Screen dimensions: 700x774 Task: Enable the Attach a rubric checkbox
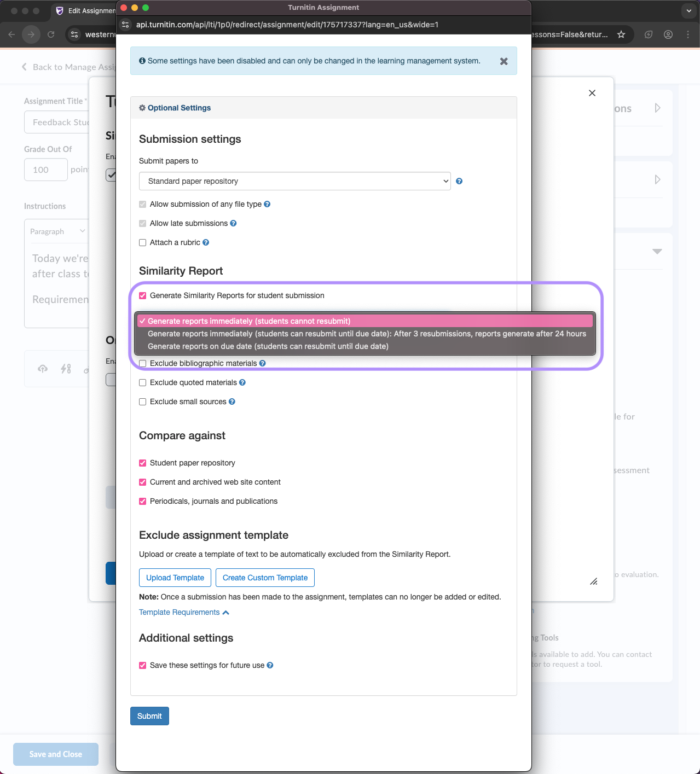click(143, 242)
